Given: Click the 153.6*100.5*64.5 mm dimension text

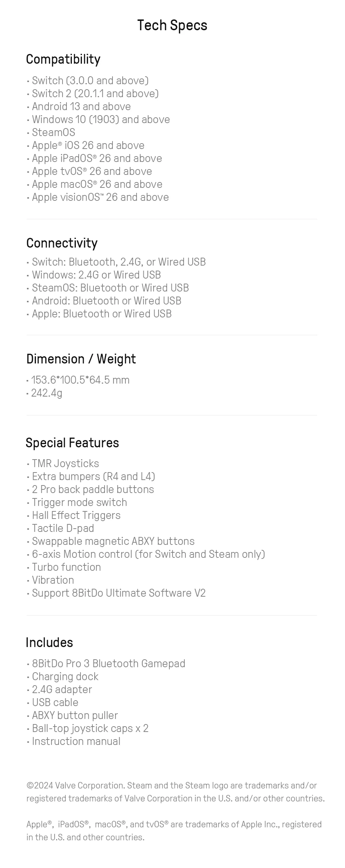Looking at the screenshot, I should tap(80, 380).
